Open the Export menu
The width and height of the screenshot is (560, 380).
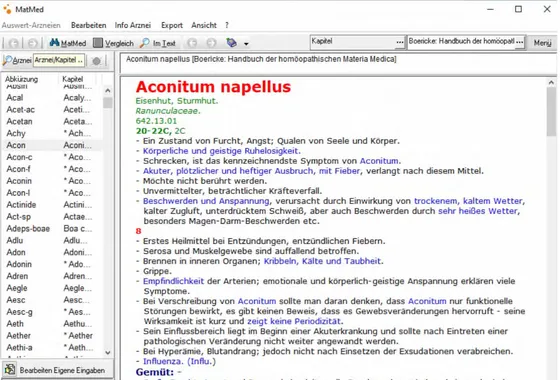coord(172,25)
